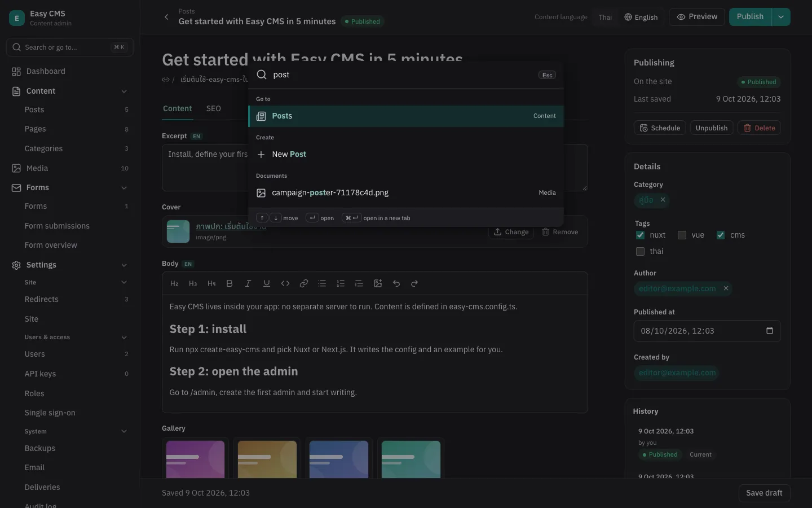This screenshot has height=508, width=812.
Task: Check the thai tag
Action: pos(640,251)
